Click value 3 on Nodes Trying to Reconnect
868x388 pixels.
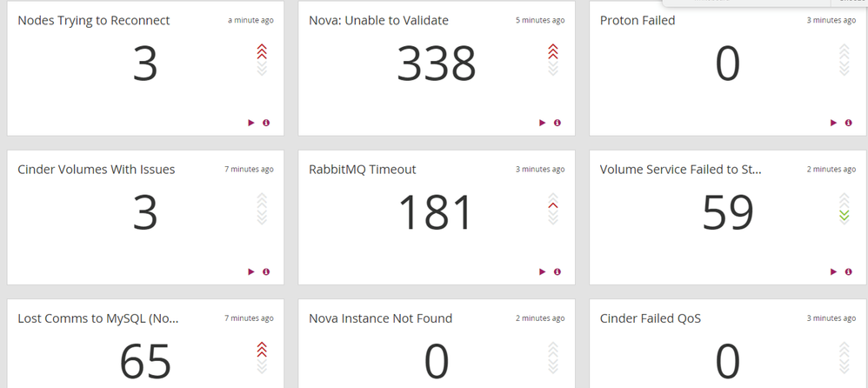pyautogui.click(x=145, y=64)
